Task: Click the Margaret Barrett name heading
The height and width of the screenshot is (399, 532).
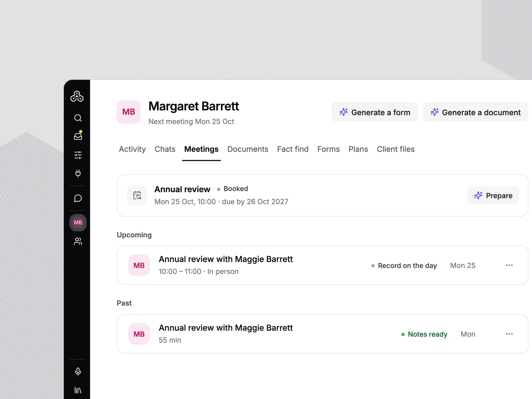Action: (194, 106)
